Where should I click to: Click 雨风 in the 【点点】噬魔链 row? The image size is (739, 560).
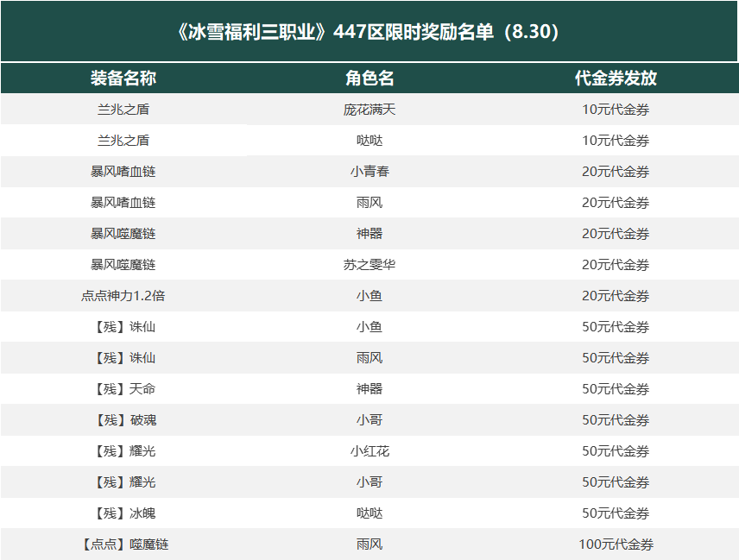tap(369, 544)
